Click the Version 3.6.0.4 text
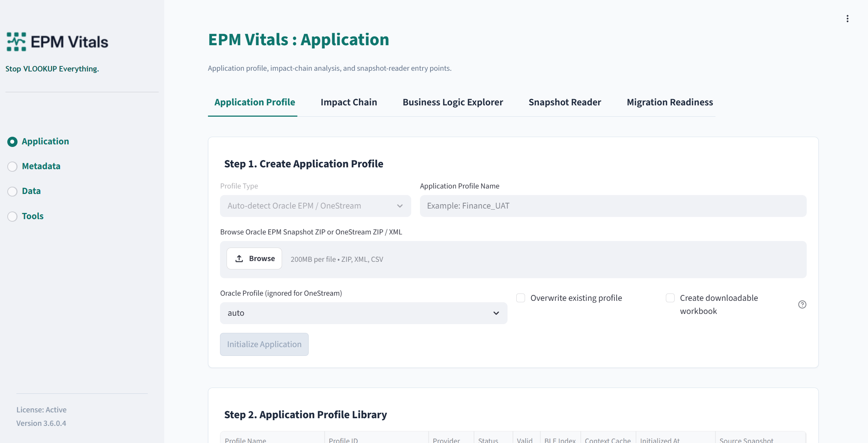The height and width of the screenshot is (443, 868). tap(41, 423)
